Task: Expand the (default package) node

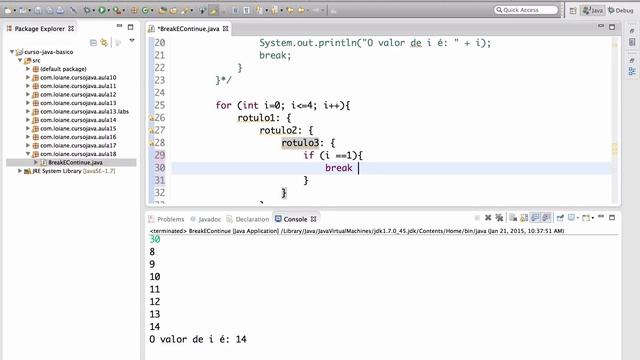Action: (28, 69)
